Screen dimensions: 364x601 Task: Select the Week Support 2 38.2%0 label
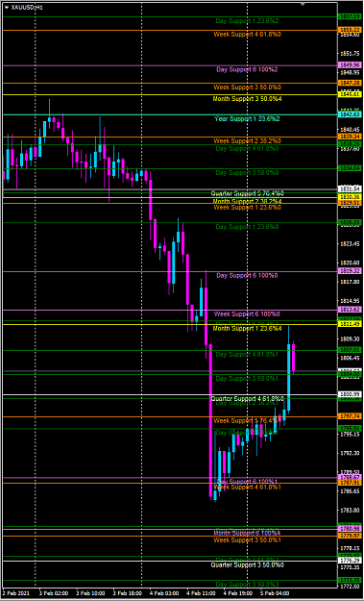[x=247, y=140]
